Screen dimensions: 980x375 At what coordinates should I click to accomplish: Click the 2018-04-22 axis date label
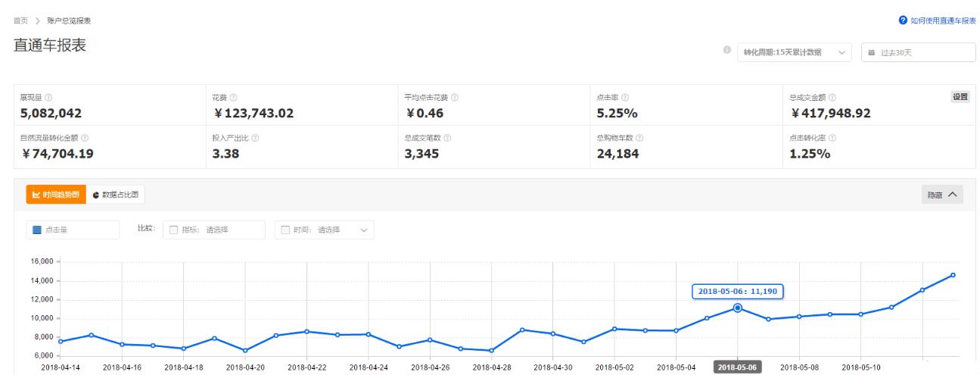tap(307, 367)
